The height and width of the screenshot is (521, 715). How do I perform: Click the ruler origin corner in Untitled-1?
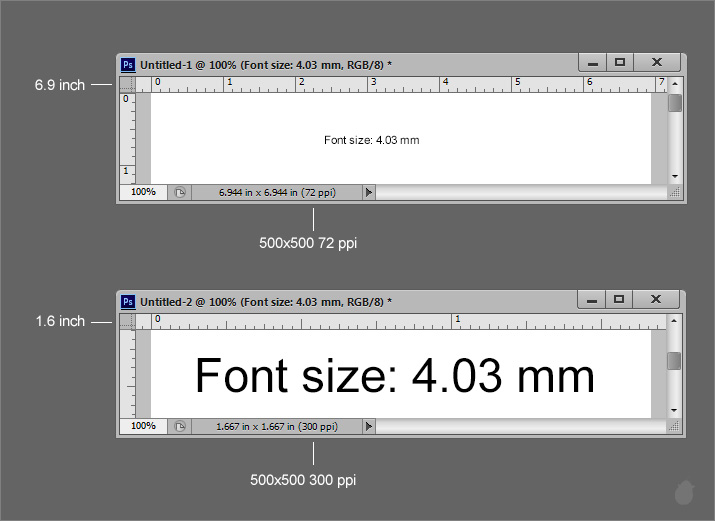point(127,84)
